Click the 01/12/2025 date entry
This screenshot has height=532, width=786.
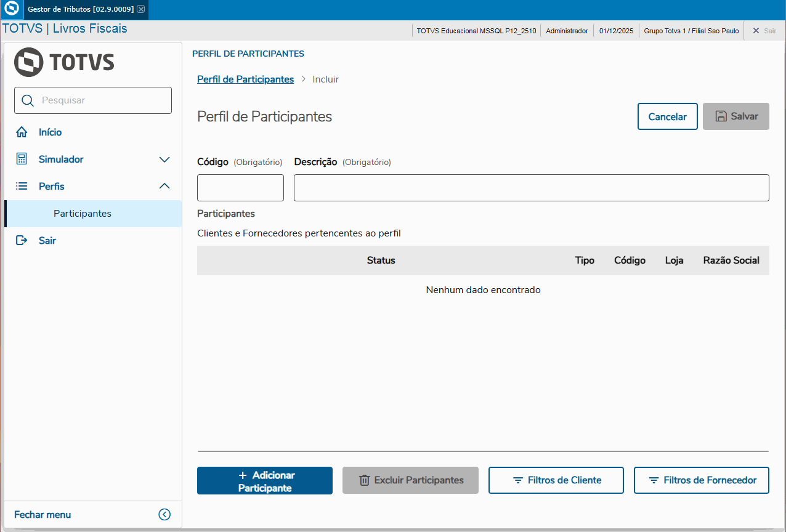pos(616,31)
